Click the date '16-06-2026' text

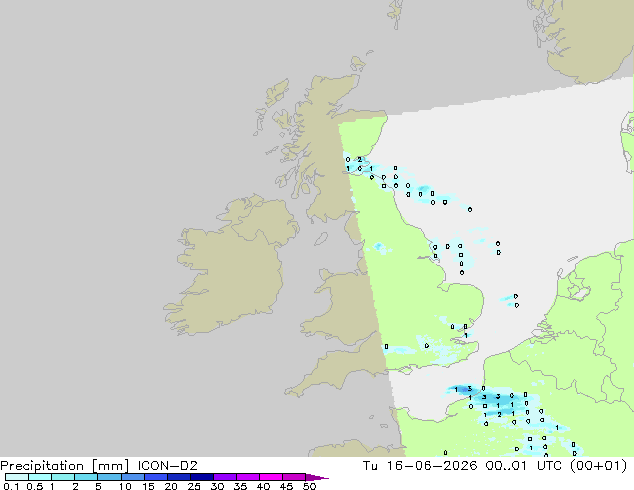tap(431, 466)
